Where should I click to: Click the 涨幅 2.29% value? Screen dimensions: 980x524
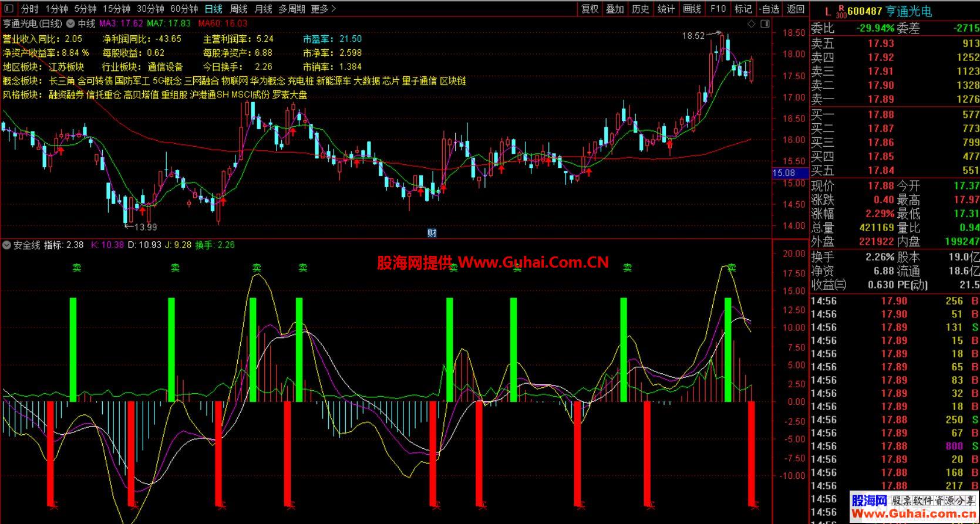coord(880,214)
